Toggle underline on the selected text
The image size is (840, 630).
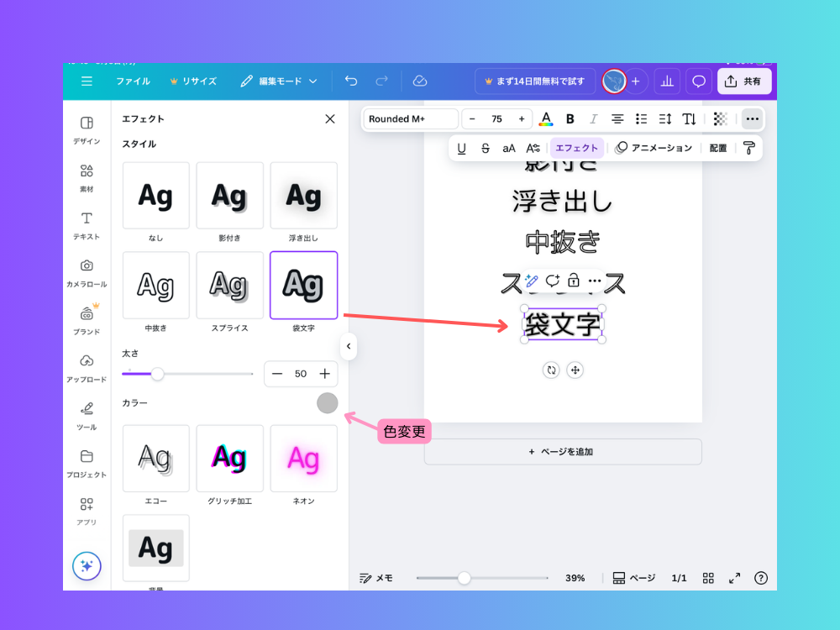[x=462, y=148]
